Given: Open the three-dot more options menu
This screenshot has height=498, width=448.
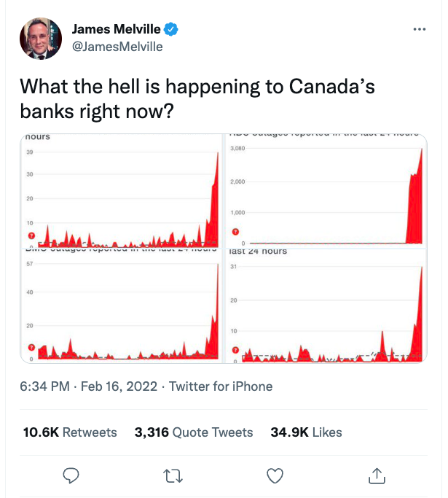Looking at the screenshot, I should (x=419, y=29).
